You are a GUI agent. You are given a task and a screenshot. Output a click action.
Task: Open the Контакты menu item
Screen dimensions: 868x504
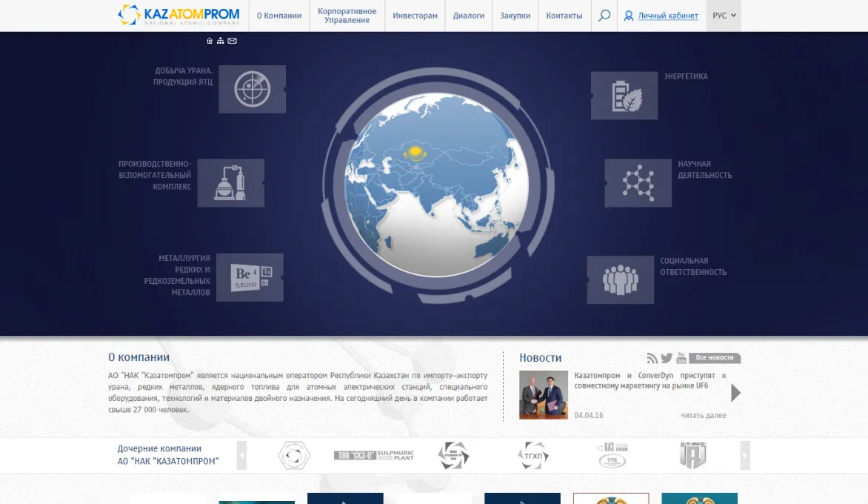coord(564,16)
